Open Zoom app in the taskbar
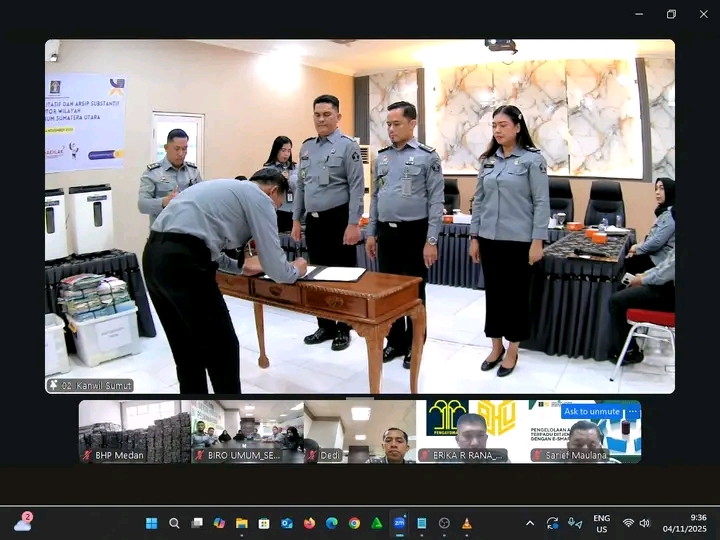This screenshot has width=720, height=540. tap(398, 523)
